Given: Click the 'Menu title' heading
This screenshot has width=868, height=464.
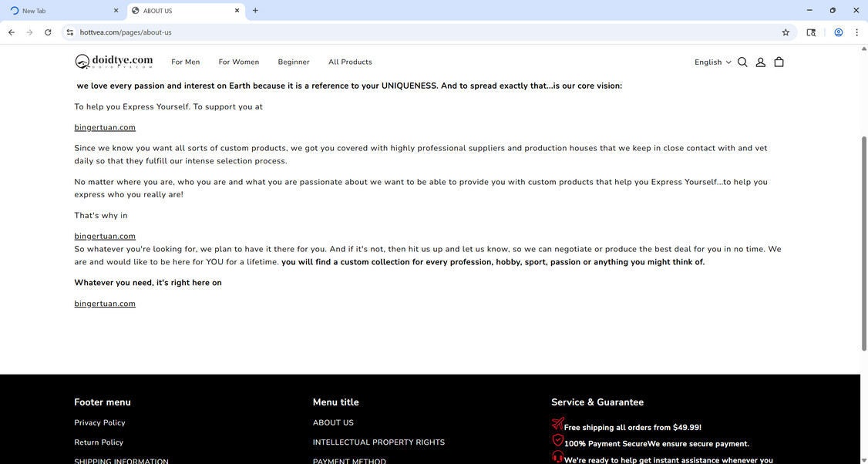Looking at the screenshot, I should pos(335,402).
